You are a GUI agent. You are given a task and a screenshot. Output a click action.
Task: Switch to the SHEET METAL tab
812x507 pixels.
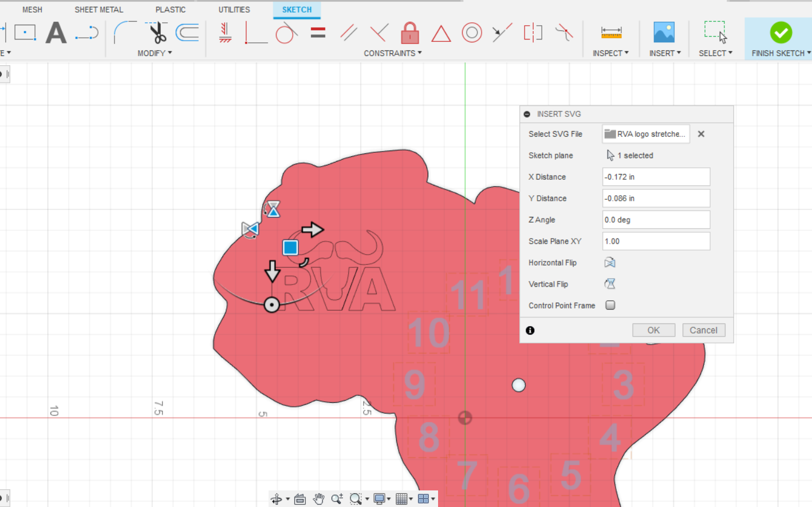point(98,10)
